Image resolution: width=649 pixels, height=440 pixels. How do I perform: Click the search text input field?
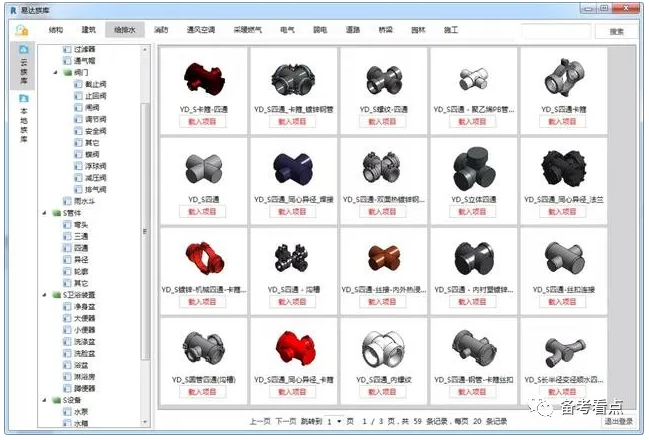pos(555,31)
